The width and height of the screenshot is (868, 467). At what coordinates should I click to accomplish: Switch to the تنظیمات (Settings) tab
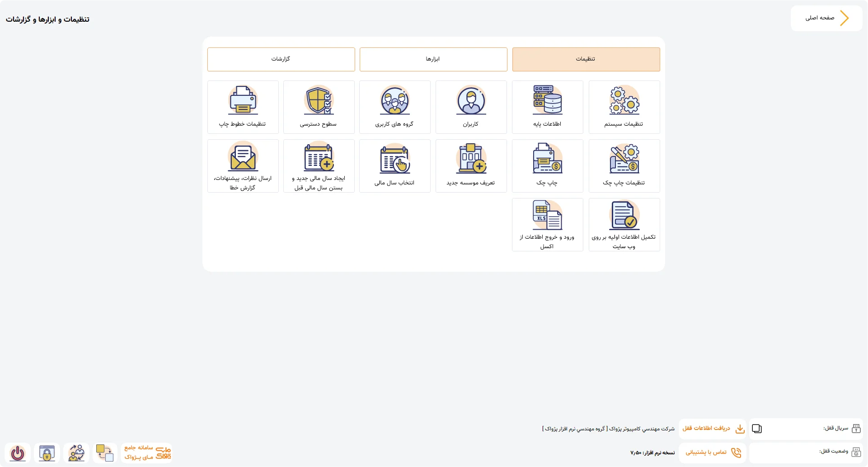coord(586,59)
